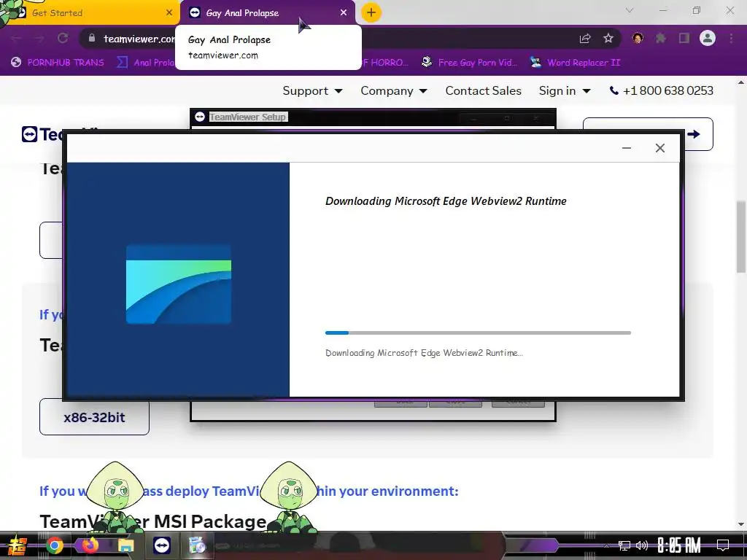This screenshot has width=747, height=560.
Task: Click the TeamViewer logo on the page
Action: click(x=42, y=134)
